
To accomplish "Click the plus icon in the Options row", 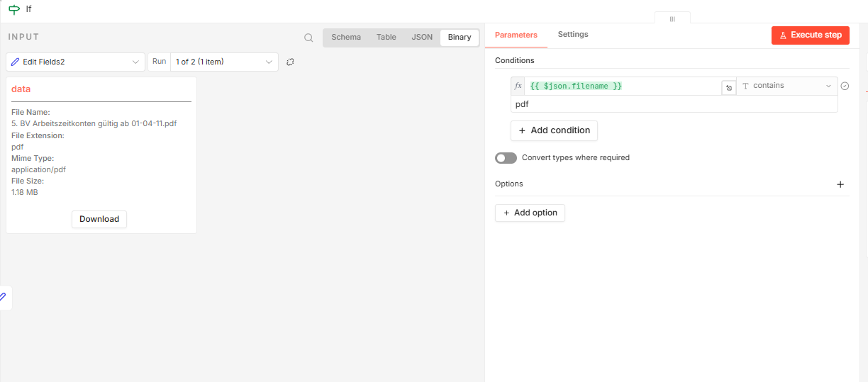I will point(840,184).
